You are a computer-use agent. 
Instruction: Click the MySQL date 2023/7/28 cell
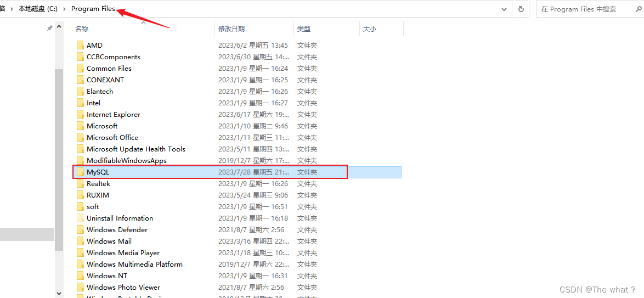(254, 172)
